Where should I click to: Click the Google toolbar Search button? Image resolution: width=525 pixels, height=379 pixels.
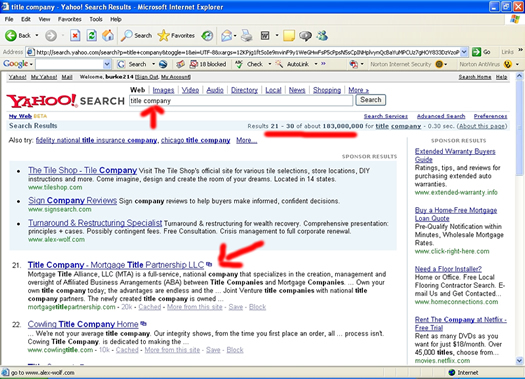pos(132,64)
